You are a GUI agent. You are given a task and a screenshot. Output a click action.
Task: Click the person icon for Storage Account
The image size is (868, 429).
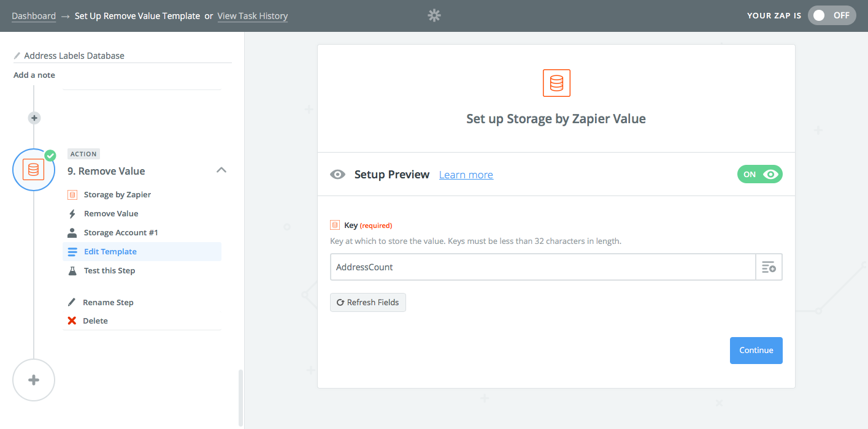point(72,232)
